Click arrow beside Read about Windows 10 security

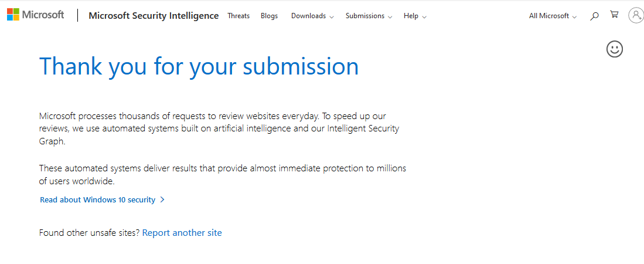162,200
